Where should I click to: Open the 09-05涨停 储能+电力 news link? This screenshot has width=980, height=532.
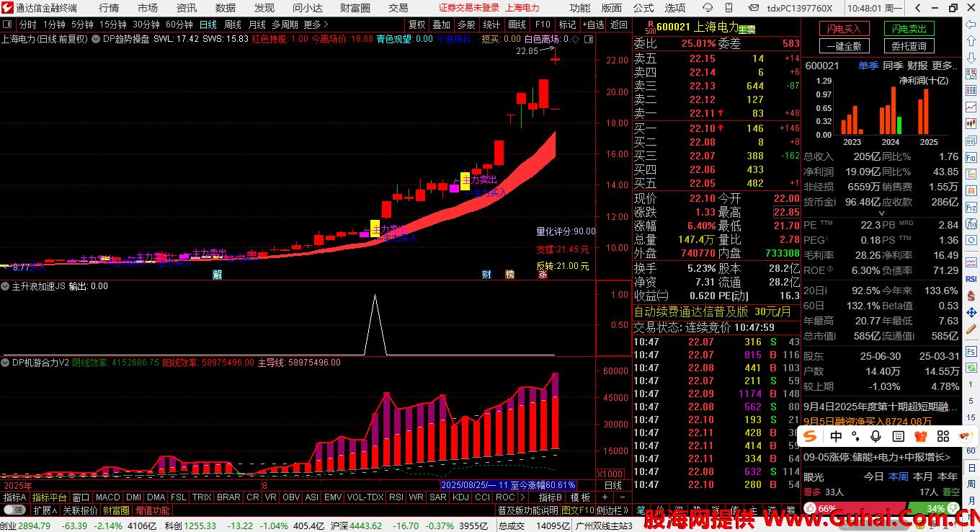877,457
